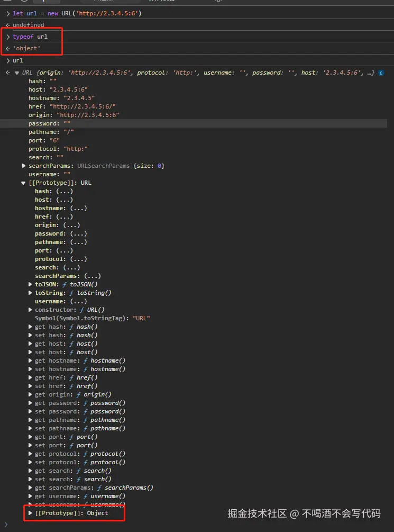Select the username: "" own property row

pyautogui.click(x=49, y=174)
